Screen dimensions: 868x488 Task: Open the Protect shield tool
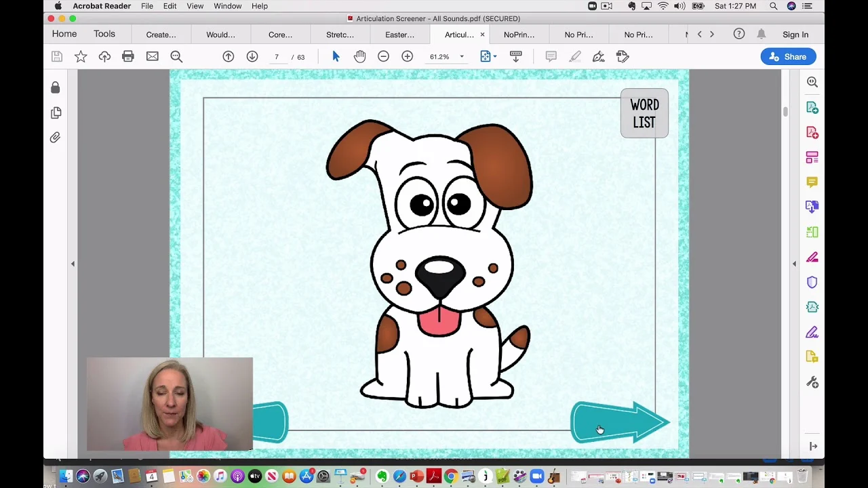812,283
